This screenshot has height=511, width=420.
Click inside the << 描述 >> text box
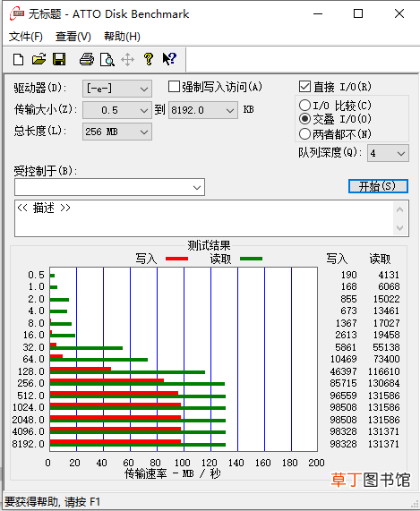point(204,218)
